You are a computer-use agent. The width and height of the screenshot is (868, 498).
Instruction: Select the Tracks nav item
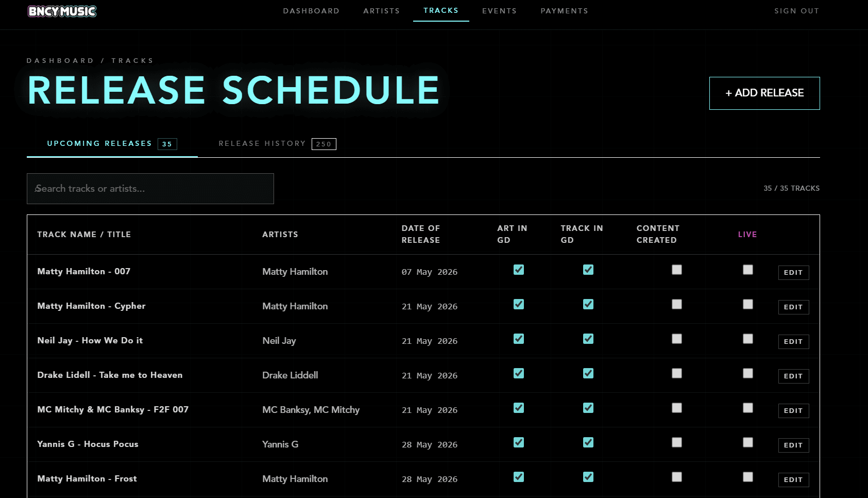pyautogui.click(x=441, y=10)
